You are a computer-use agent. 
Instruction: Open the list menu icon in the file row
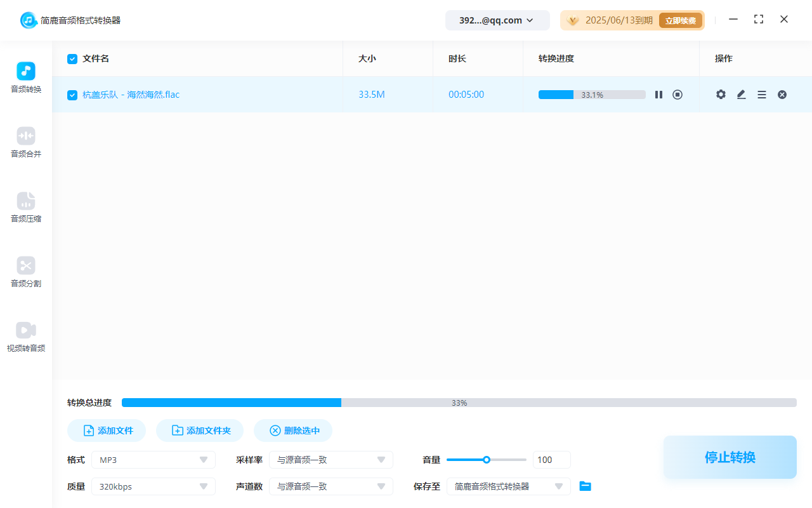pos(762,95)
